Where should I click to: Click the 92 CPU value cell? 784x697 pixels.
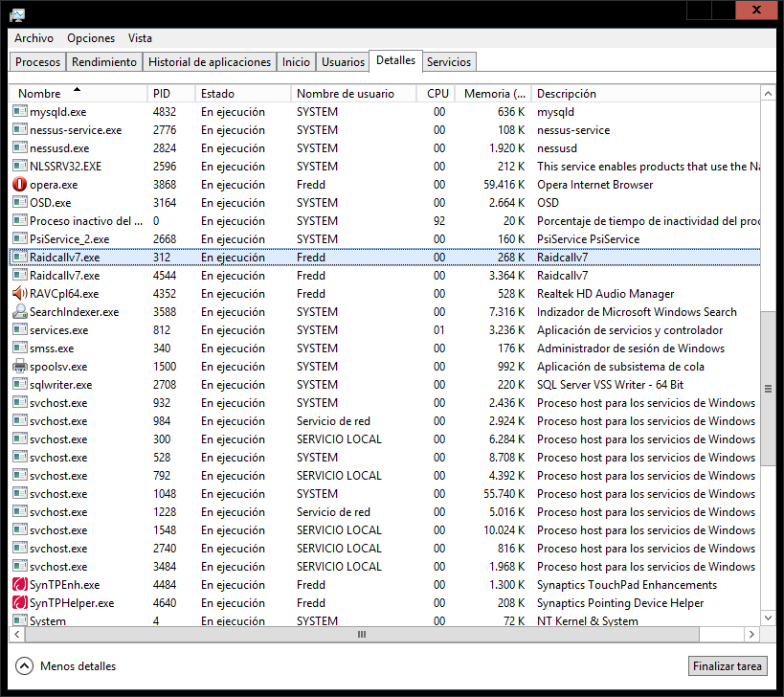tap(439, 220)
